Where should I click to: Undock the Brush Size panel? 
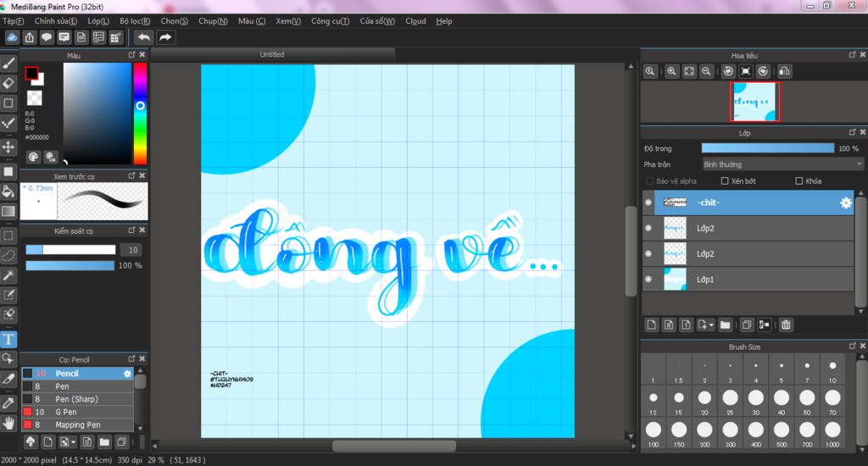[853, 346]
